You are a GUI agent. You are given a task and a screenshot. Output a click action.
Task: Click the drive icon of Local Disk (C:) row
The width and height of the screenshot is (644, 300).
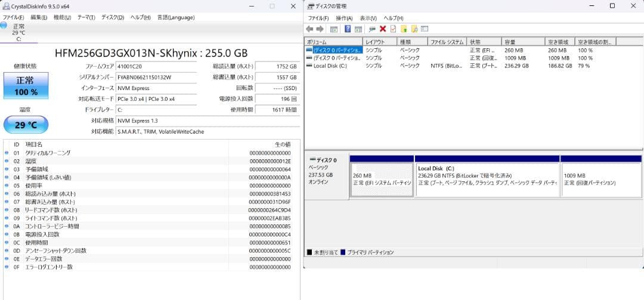309,66
